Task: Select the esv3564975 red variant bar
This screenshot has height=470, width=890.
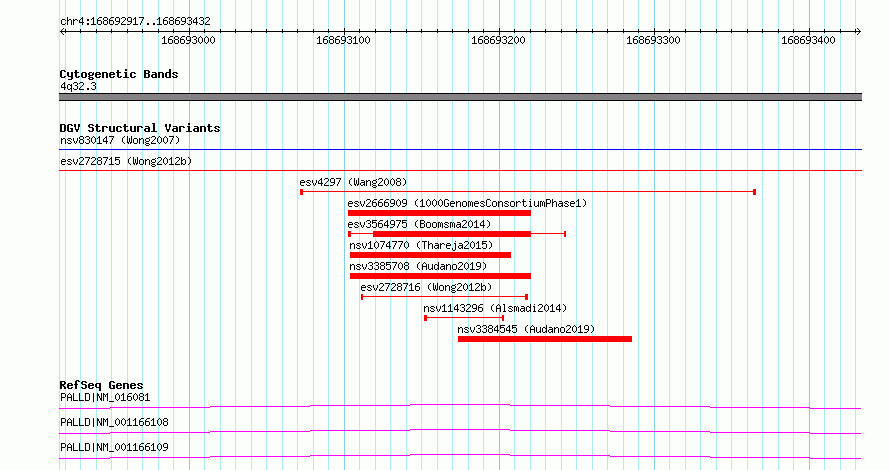Action: pyautogui.click(x=457, y=234)
